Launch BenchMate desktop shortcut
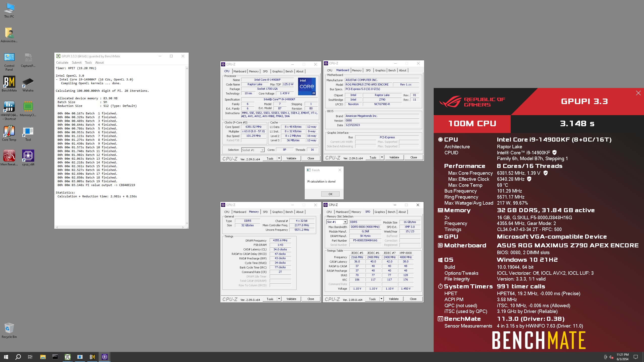The image size is (644, 362). (x=9, y=84)
